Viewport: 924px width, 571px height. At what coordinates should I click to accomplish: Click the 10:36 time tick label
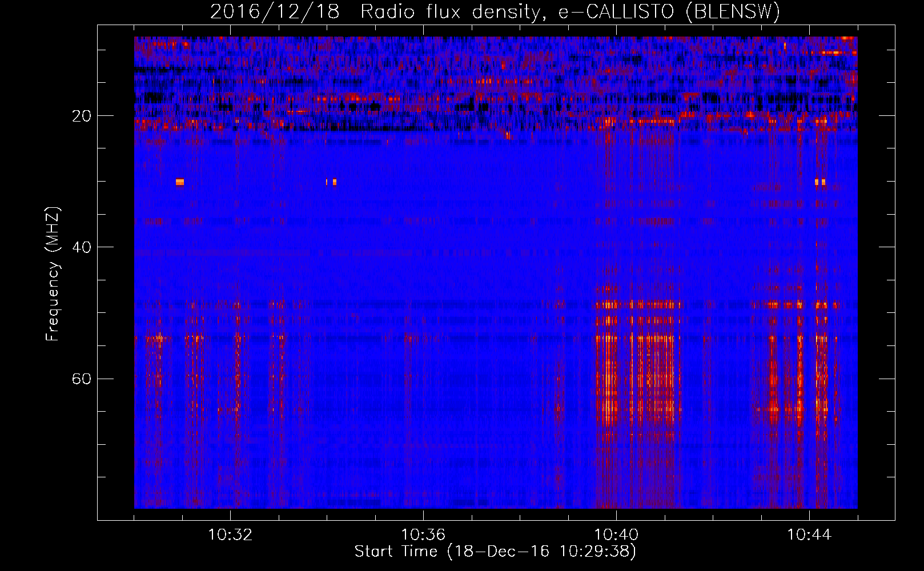click(x=423, y=535)
